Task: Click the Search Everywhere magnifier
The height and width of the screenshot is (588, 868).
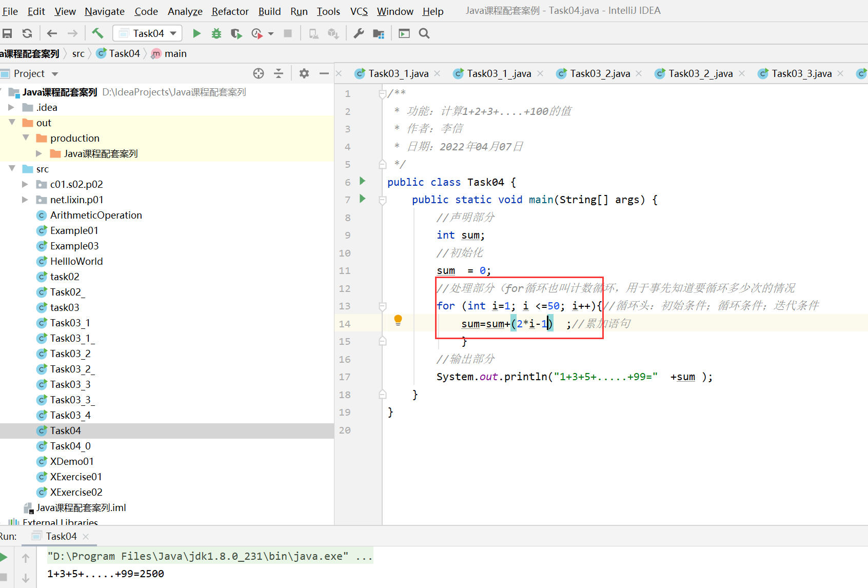Action: (x=424, y=33)
